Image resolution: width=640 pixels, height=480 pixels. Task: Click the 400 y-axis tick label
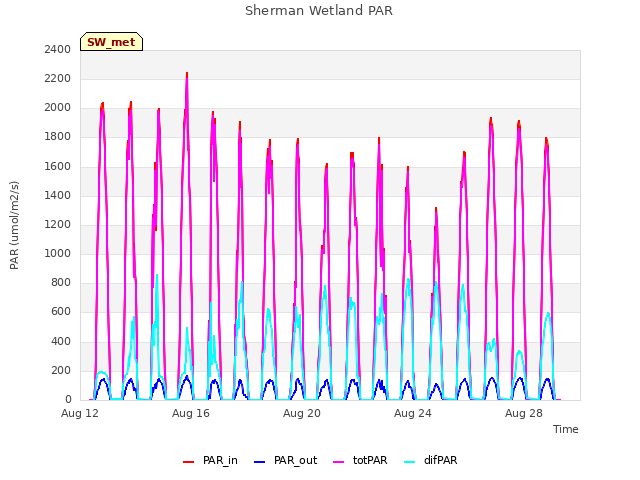click(61, 341)
